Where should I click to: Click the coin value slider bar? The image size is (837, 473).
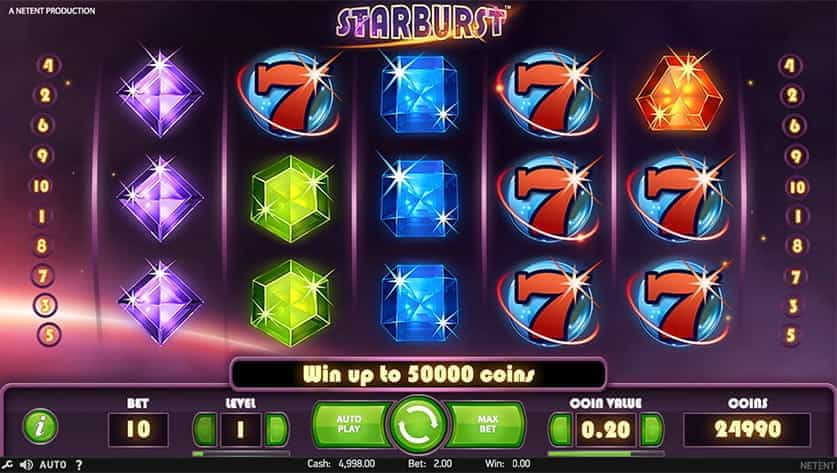tap(606, 454)
